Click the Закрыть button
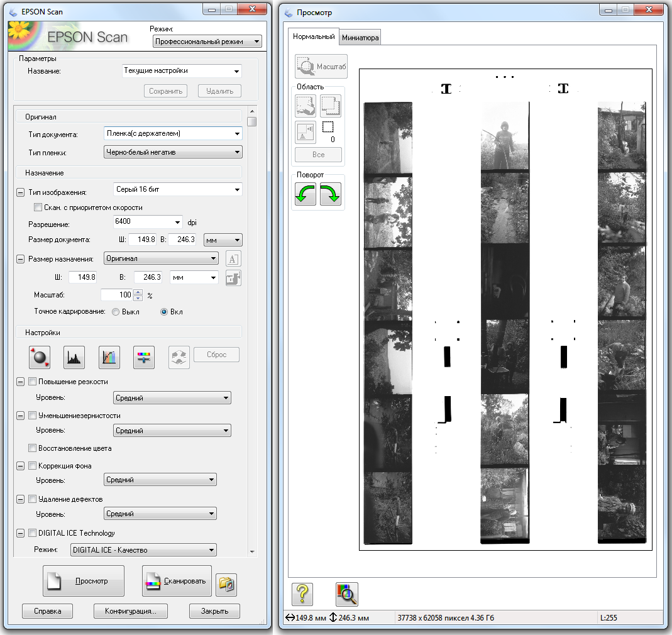Viewport: 672px width, 635px height. tap(215, 611)
